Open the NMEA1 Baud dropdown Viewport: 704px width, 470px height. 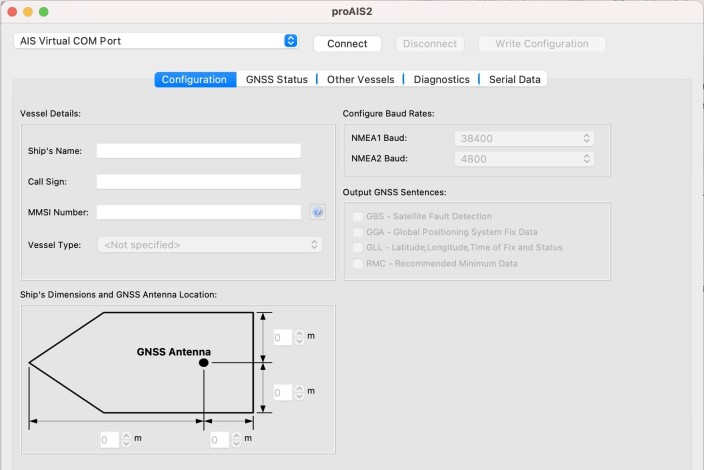pyautogui.click(x=524, y=138)
